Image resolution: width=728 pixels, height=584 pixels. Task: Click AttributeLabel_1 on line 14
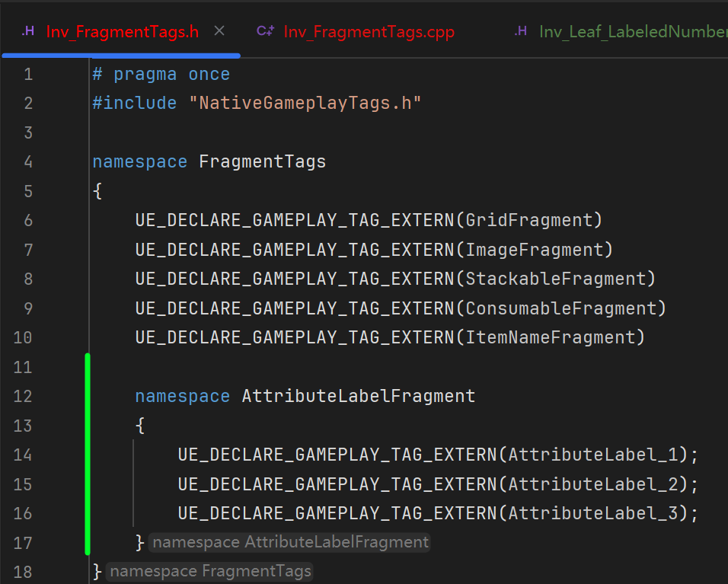point(593,455)
